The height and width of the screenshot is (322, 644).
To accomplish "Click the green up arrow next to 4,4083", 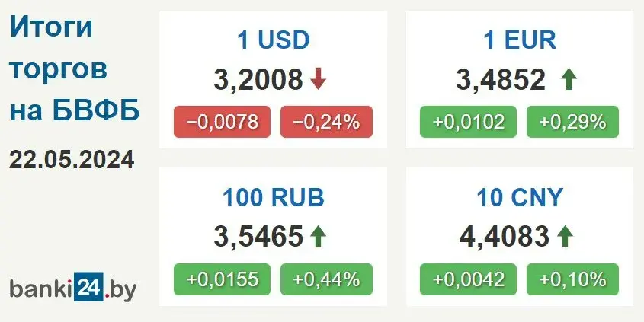I will coord(566,237).
